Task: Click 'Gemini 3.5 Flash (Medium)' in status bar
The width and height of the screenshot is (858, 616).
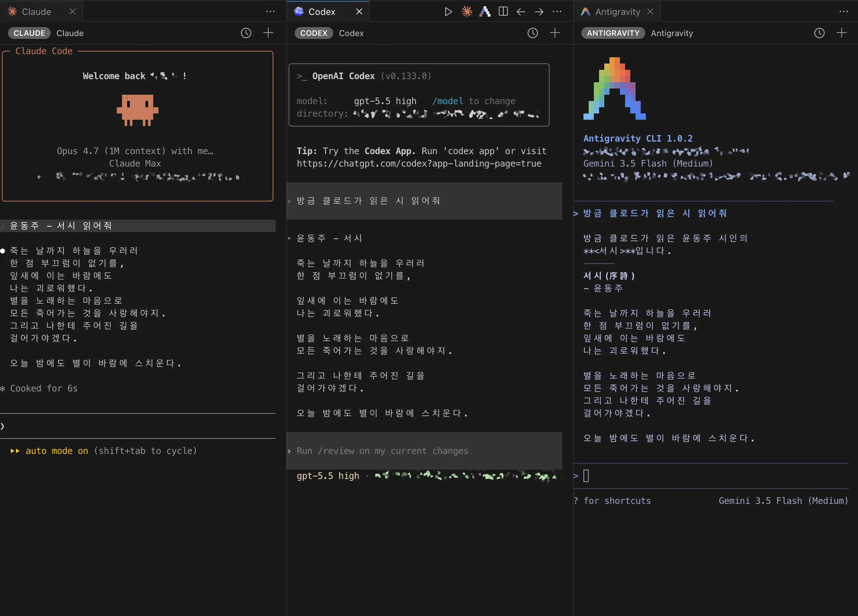Action: coord(783,501)
